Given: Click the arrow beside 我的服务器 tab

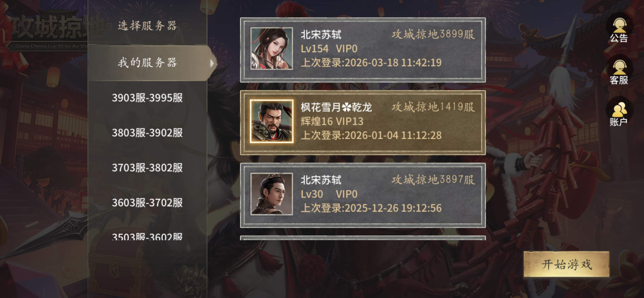Looking at the screenshot, I should 212,63.
